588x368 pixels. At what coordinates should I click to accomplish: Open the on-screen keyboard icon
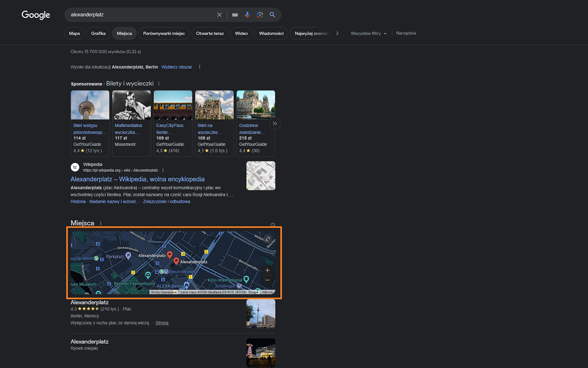tap(235, 15)
